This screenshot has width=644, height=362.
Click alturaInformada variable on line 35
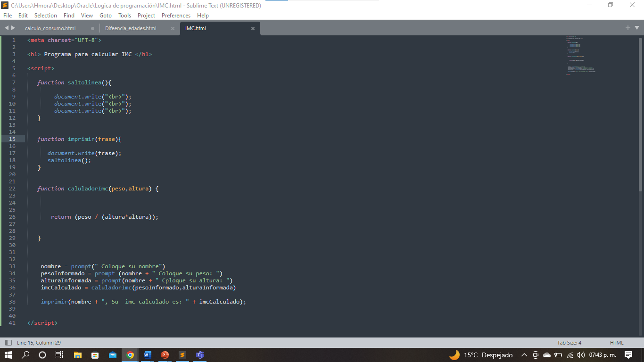point(66,280)
